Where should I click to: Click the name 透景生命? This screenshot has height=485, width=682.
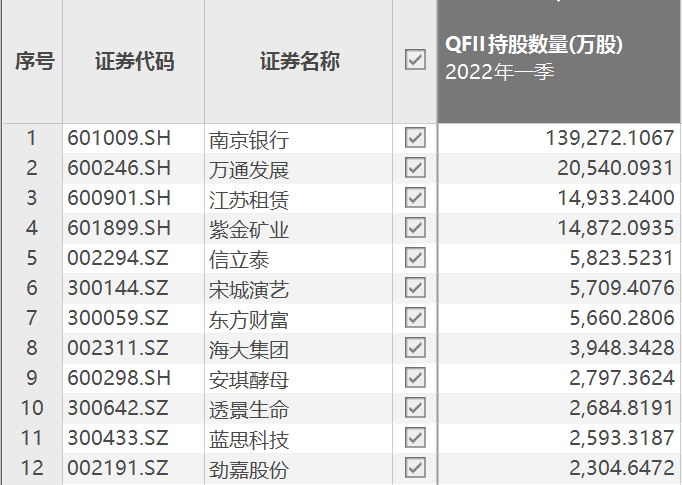(249, 410)
